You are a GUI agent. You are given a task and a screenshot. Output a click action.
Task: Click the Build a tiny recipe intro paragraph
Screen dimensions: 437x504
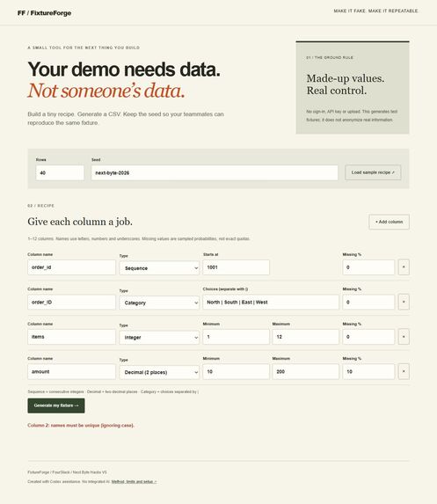pos(126,118)
